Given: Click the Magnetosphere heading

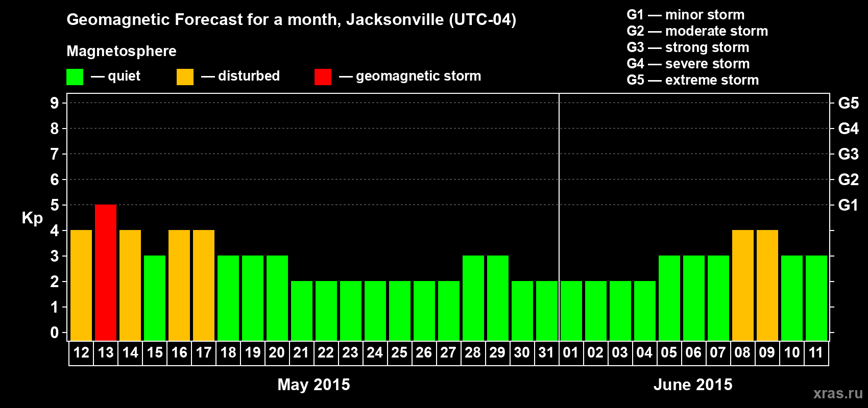Looking at the screenshot, I should pos(122,51).
